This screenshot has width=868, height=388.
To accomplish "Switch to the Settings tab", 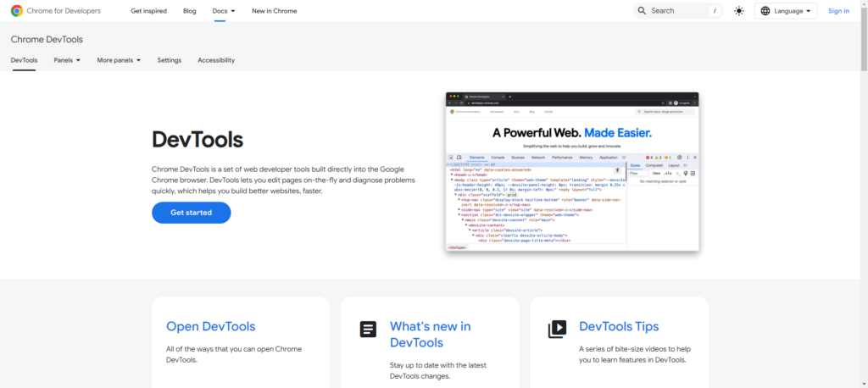I will click(170, 60).
